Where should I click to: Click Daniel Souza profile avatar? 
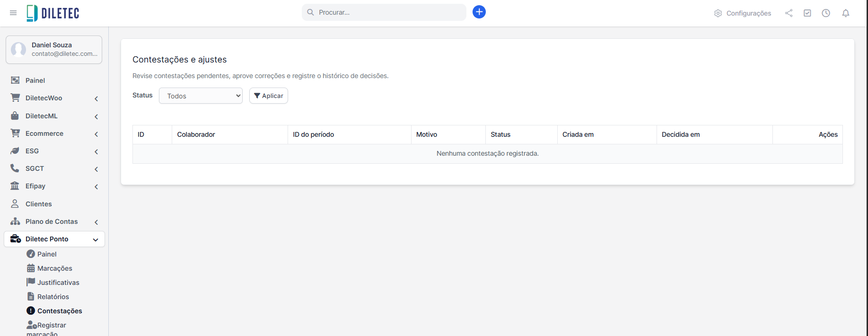[18, 49]
